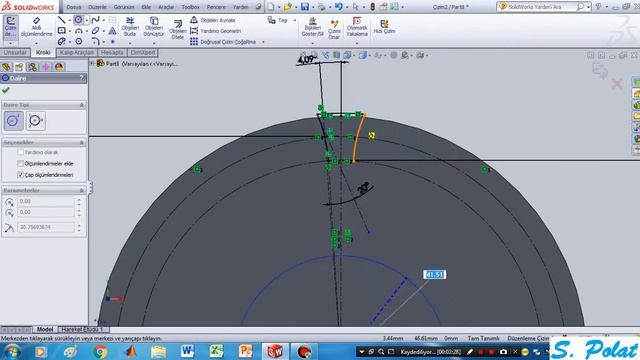This screenshot has height=360, width=640.
Task: Select the Ellipse sketch tool
Action: (x=96, y=31)
